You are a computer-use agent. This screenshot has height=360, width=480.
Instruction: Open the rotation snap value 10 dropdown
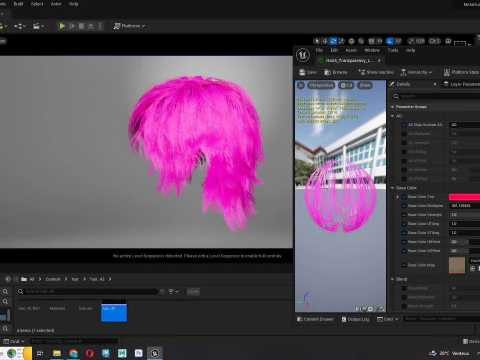(x=398, y=41)
